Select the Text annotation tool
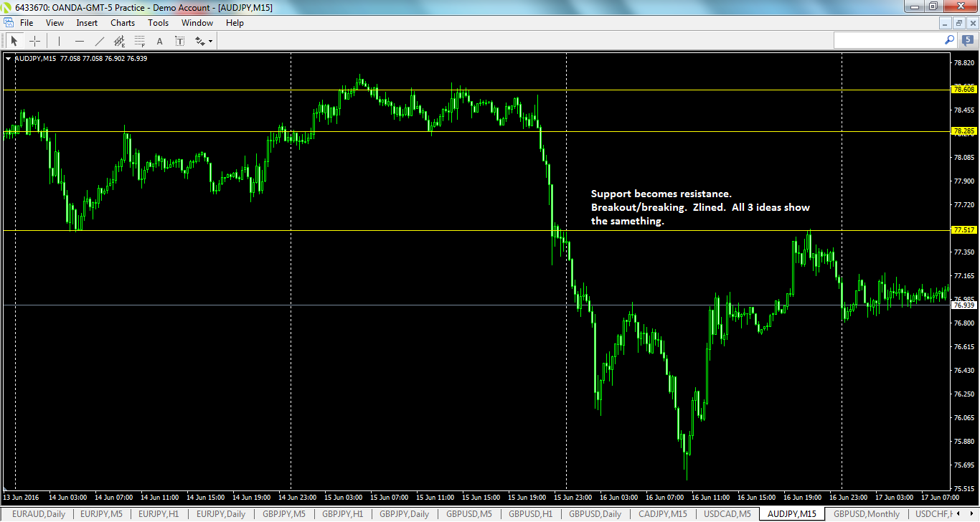Screen dimensions: 980x522 coord(159,41)
